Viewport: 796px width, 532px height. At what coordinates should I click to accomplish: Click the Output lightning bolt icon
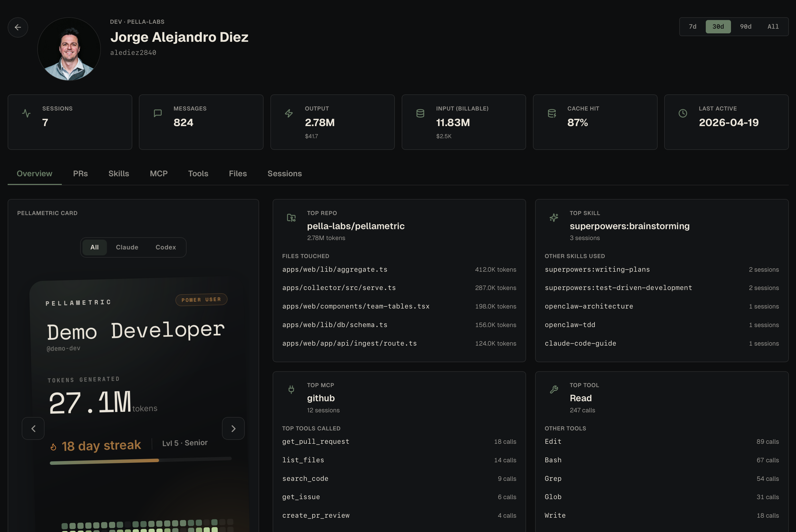[289, 113]
